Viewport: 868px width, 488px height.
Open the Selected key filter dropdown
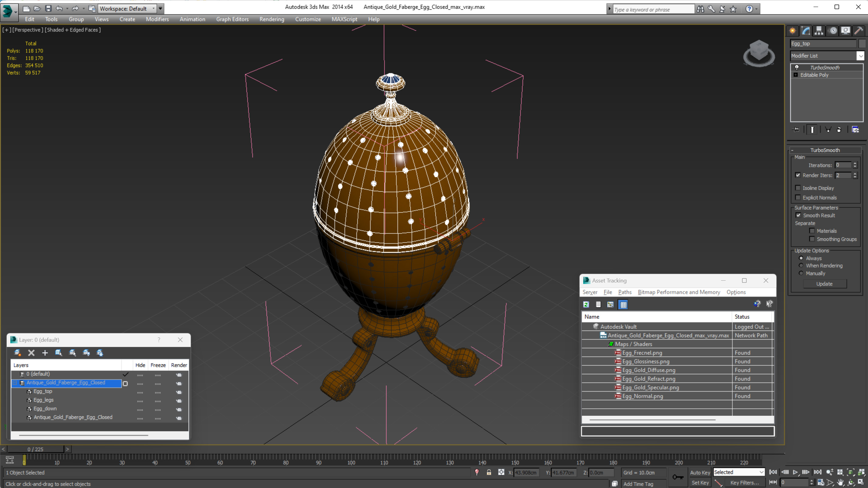pyautogui.click(x=739, y=472)
